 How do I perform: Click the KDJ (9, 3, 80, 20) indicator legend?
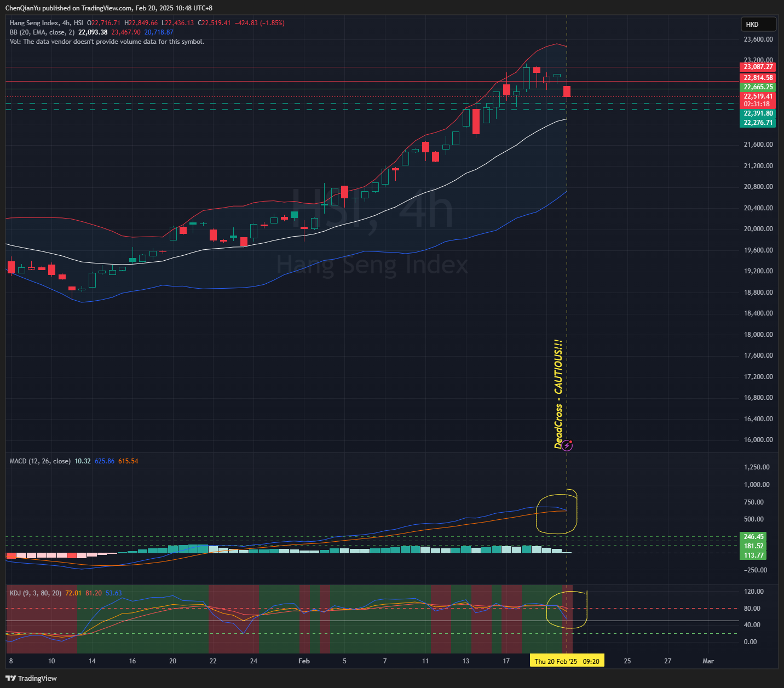click(x=36, y=593)
